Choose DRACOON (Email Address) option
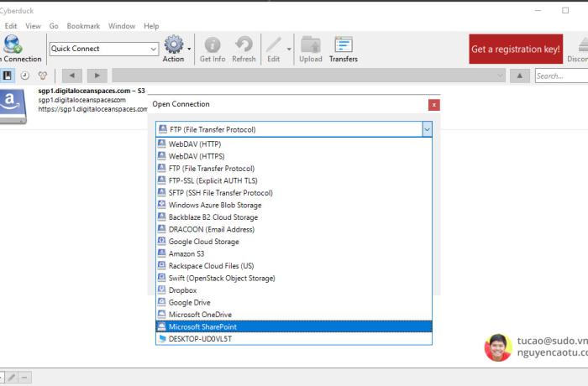The width and height of the screenshot is (588, 386). tap(294, 229)
